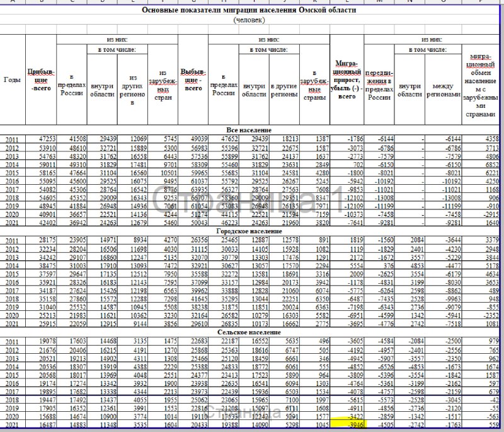This screenshot has height=432, width=504.
Task: Select the cell showing 376
Action: pyautogui.click(x=379, y=266)
